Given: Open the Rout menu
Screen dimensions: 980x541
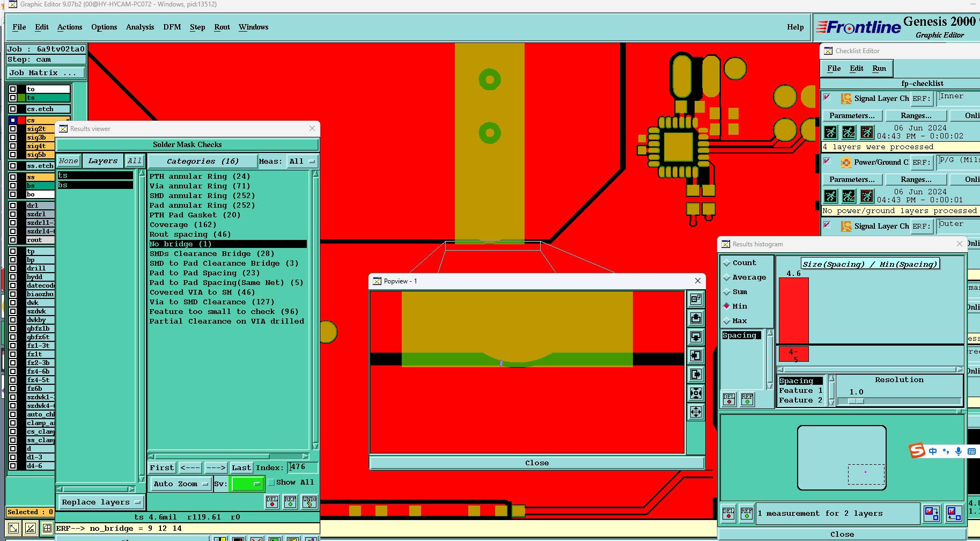Looking at the screenshot, I should [222, 27].
